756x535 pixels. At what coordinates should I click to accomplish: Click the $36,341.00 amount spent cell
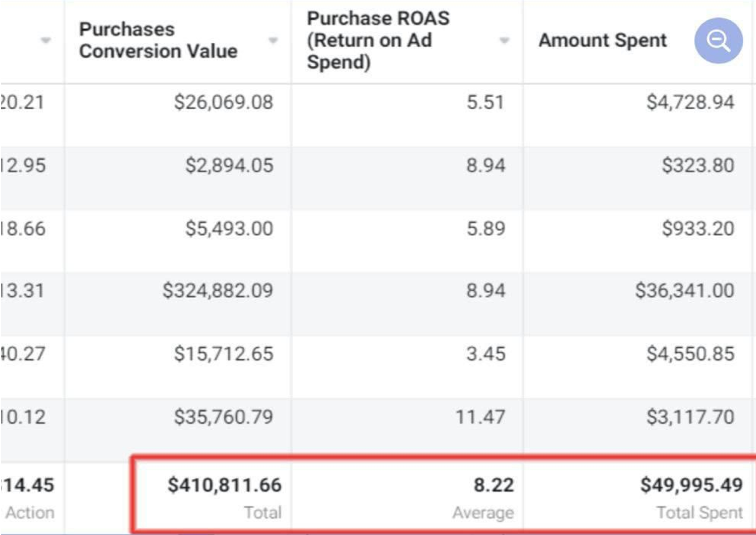click(685, 291)
